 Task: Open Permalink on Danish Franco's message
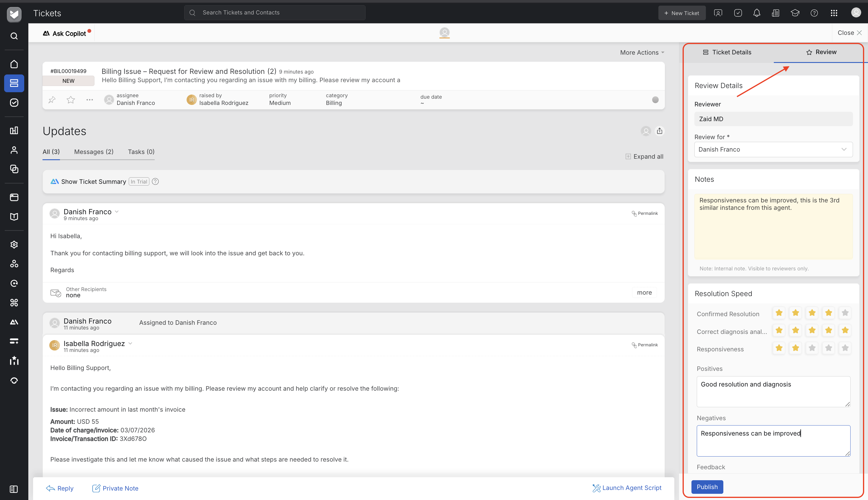645,213
